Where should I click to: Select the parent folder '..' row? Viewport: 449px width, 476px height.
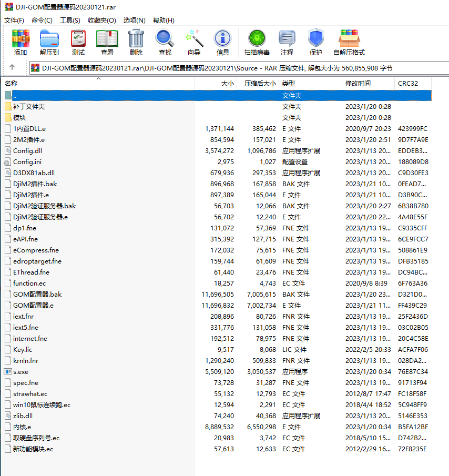click(218, 96)
